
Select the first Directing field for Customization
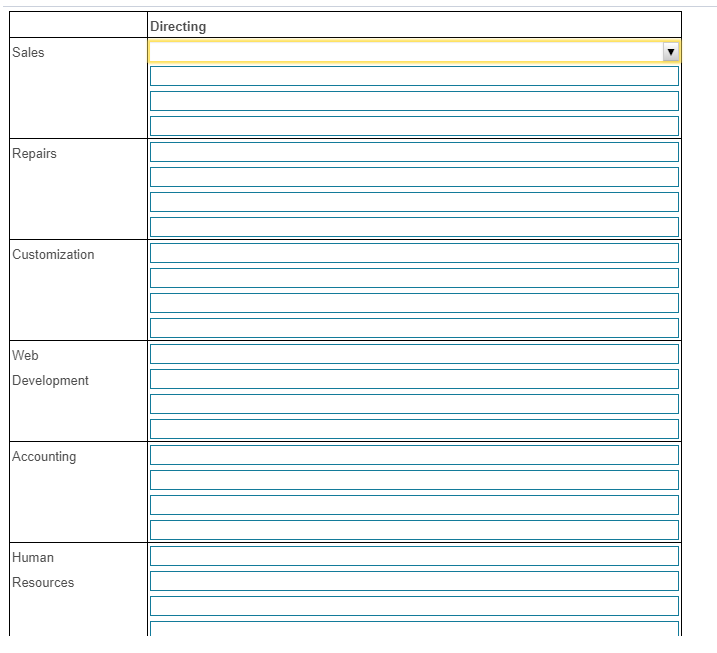tap(414, 253)
